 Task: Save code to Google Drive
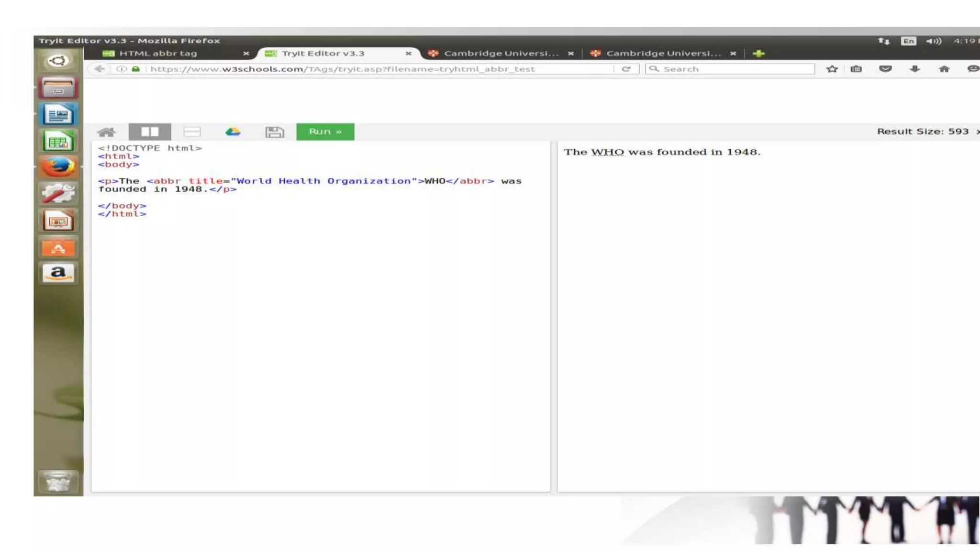233,132
